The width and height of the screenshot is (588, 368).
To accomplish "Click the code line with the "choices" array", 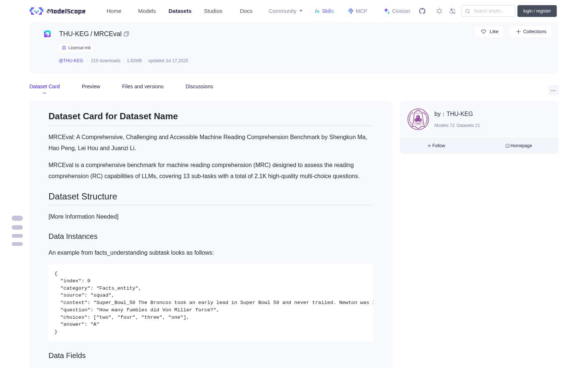I will click(125, 317).
